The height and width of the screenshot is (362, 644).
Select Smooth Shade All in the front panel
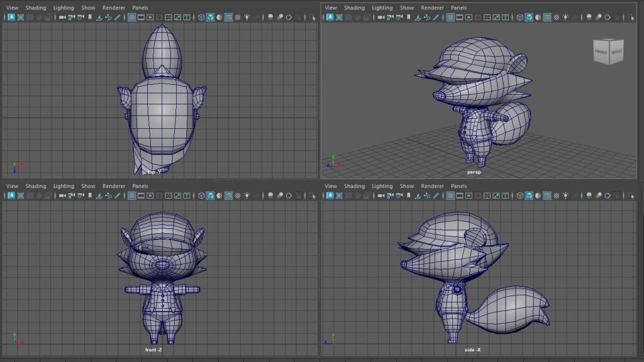coord(210,195)
